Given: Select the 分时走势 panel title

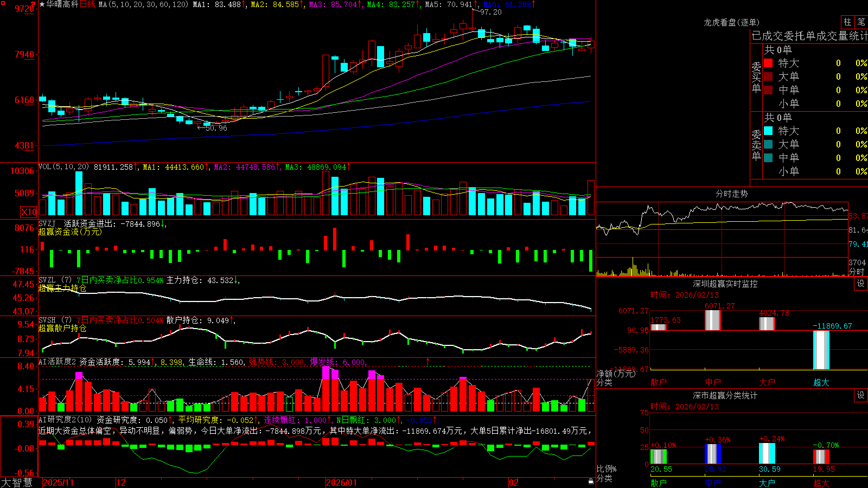Looking at the screenshot, I should click(x=731, y=194).
